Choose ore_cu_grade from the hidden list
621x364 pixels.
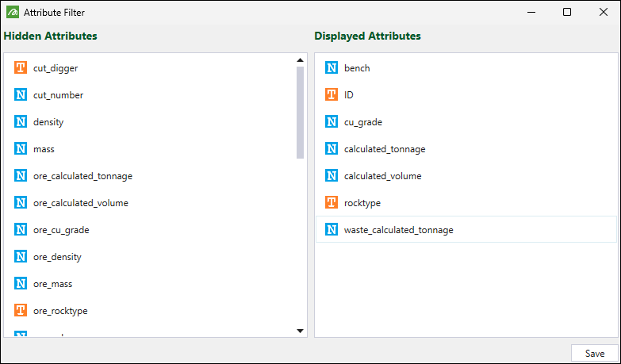[61, 230]
